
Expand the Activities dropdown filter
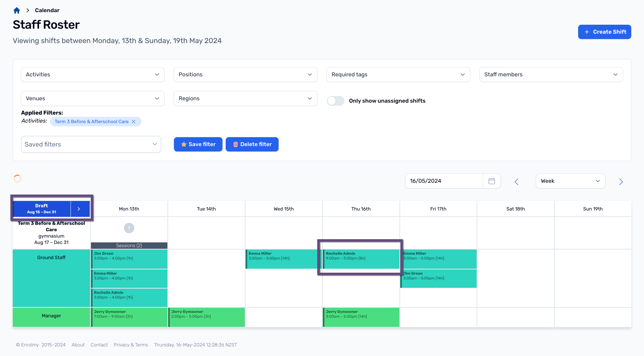tap(92, 74)
